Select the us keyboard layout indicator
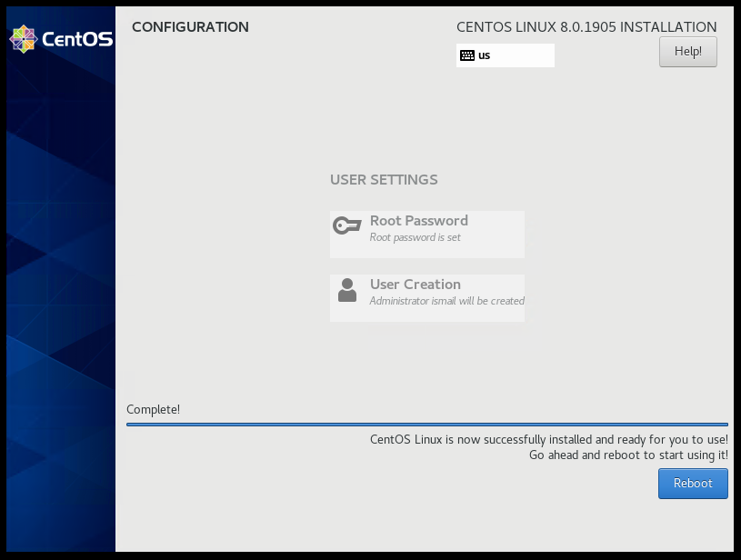 click(506, 55)
